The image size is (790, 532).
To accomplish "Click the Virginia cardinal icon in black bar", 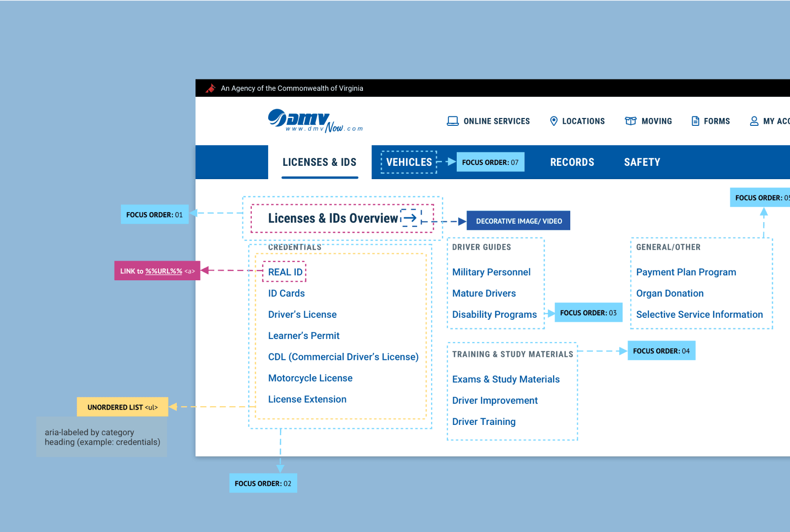I will coord(211,88).
